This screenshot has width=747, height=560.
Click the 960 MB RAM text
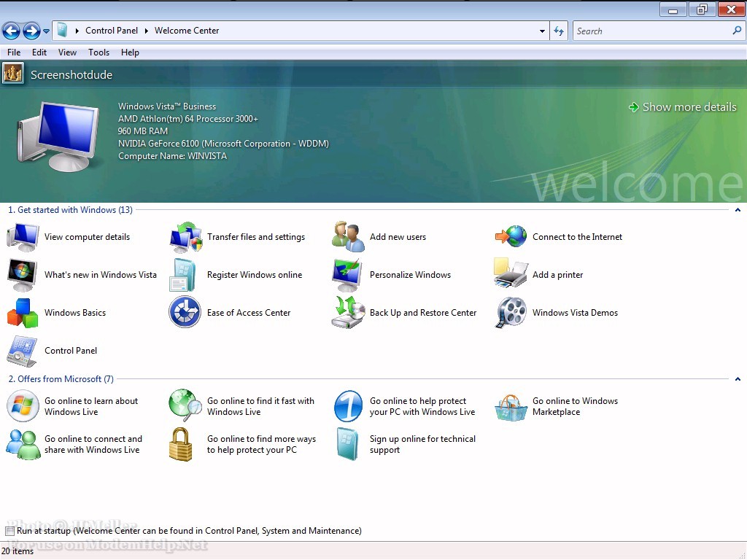tap(142, 131)
